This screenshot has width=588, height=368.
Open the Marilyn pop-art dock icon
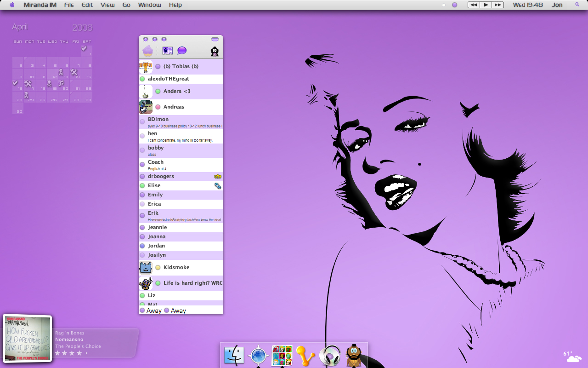[282, 356]
